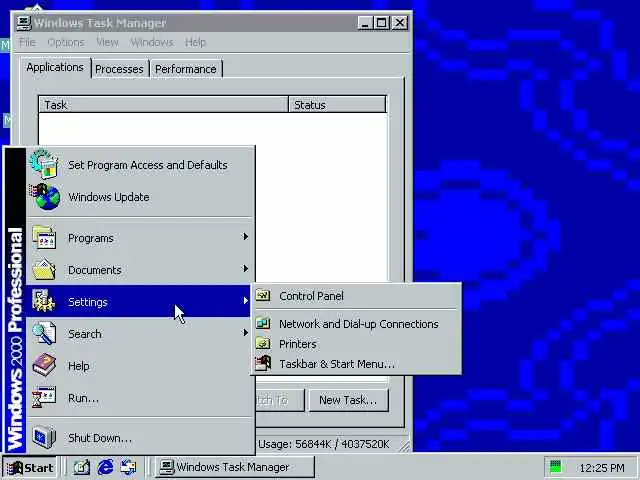The height and width of the screenshot is (480, 640).
Task: Open Windows Update menu entry
Action: pyautogui.click(x=140, y=197)
